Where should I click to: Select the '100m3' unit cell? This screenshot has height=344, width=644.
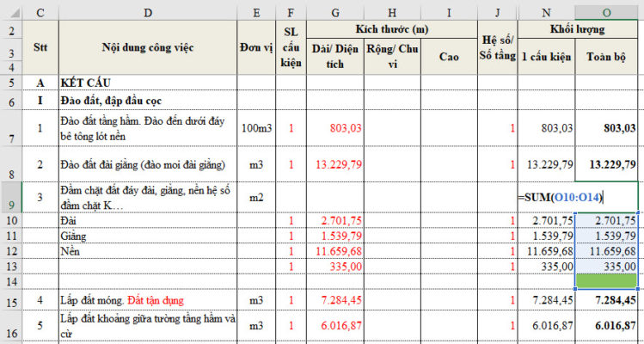click(x=256, y=128)
